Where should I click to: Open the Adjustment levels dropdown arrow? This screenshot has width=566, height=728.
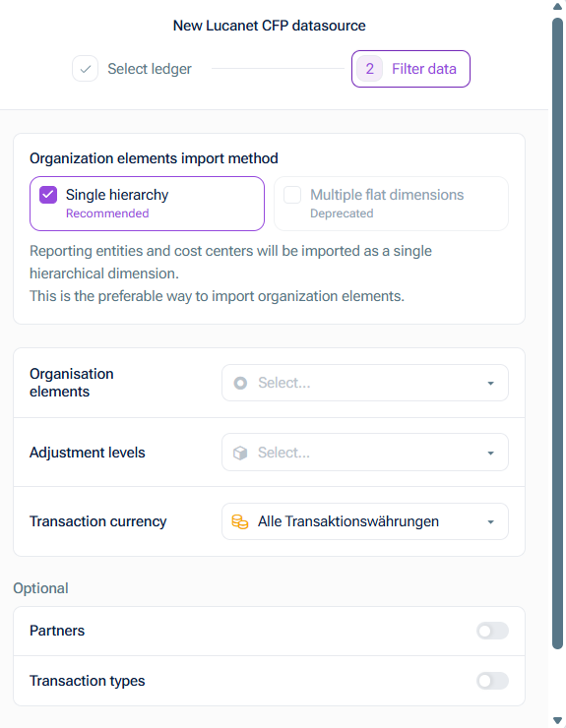491,454
